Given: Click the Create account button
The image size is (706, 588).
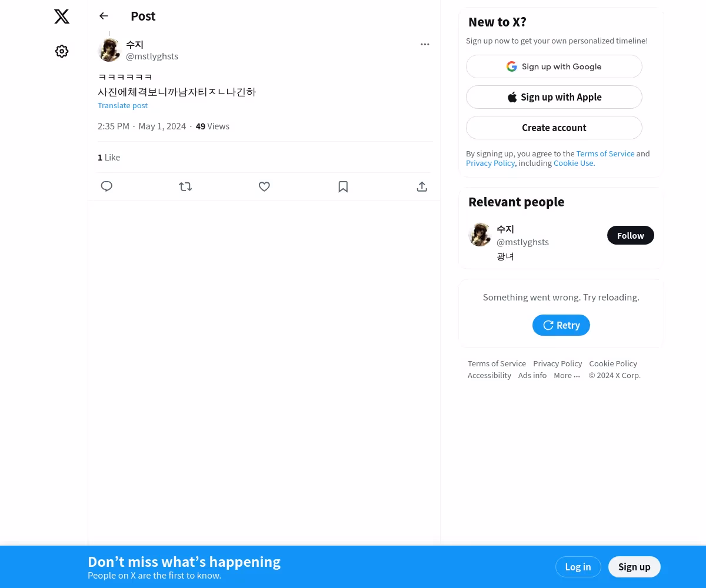Looking at the screenshot, I should (x=554, y=128).
